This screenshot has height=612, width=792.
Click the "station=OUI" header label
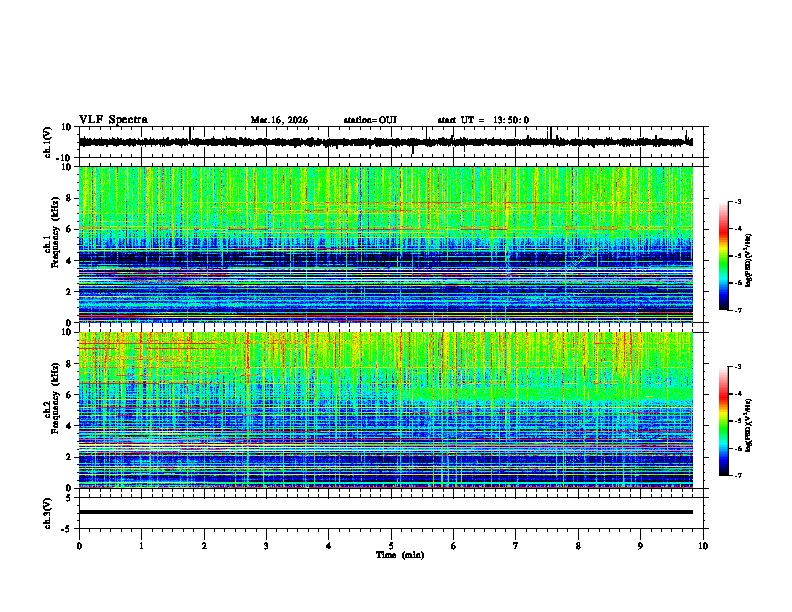[370, 120]
